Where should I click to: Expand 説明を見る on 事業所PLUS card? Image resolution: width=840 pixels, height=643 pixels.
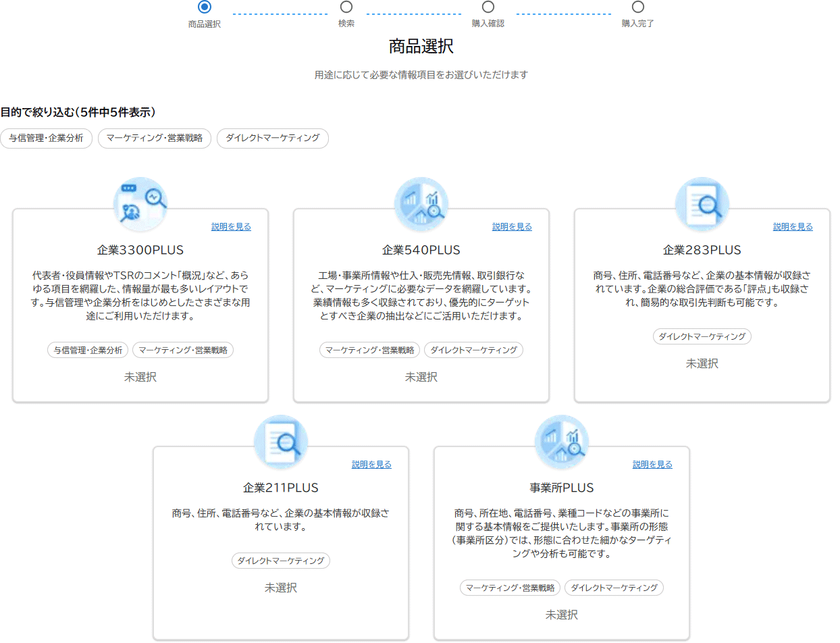point(652,465)
